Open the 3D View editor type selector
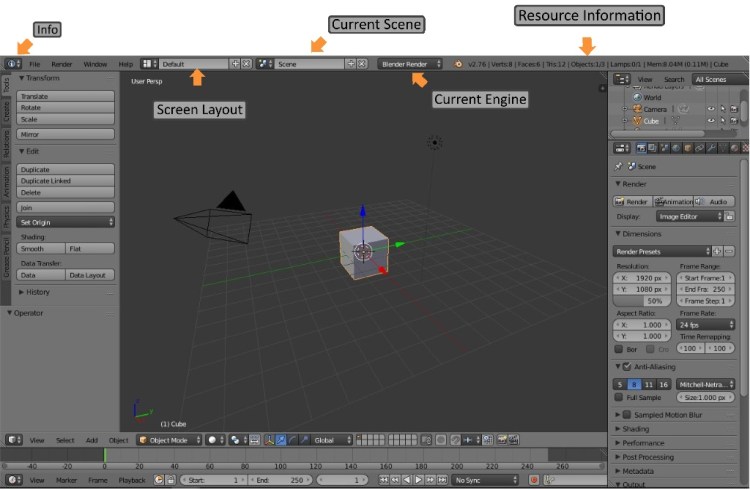Screen dimensions: 750x490 pos(13,440)
